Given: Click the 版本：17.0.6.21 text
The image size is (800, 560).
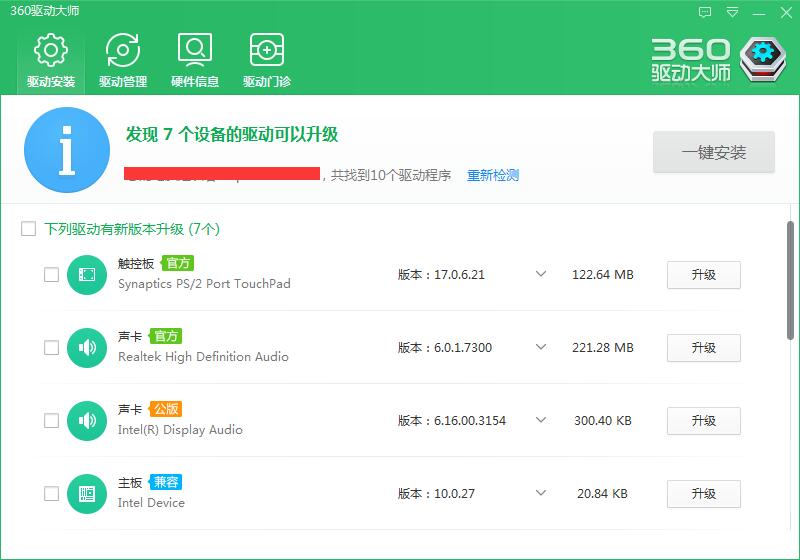Looking at the screenshot, I should pyautogui.click(x=441, y=274).
